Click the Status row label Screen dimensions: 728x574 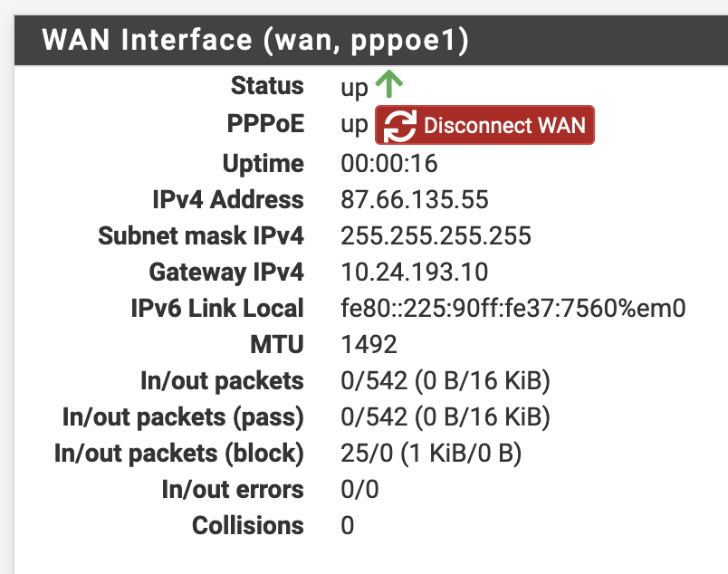coord(267,86)
